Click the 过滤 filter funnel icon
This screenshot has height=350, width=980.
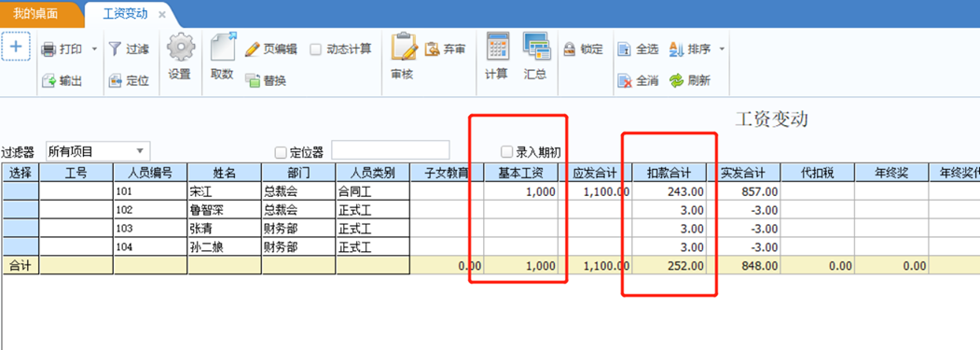[x=115, y=49]
